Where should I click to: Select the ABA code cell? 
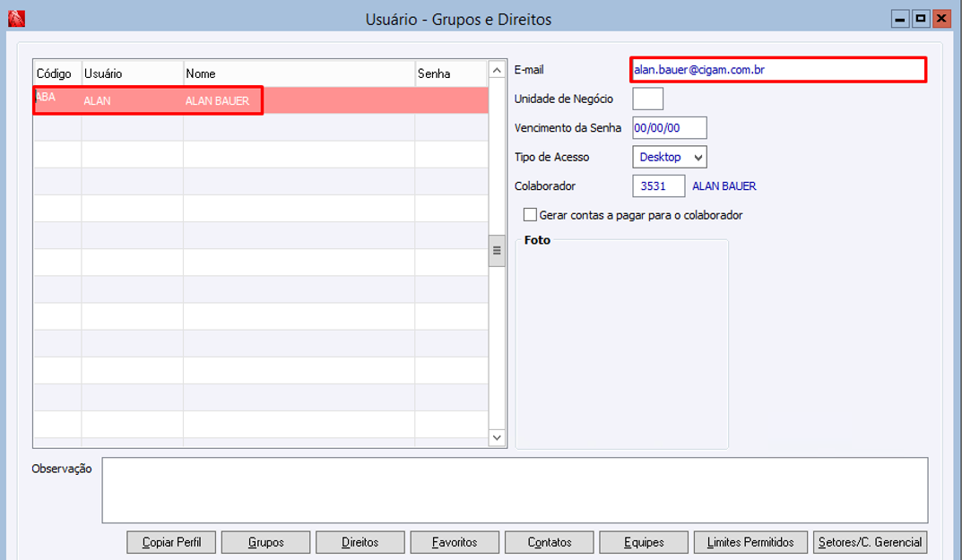click(x=57, y=100)
